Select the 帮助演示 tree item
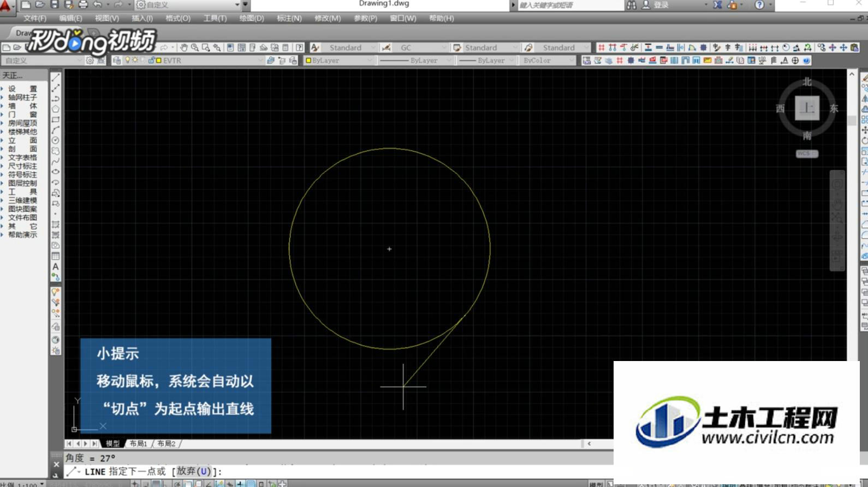Viewport: 868px width, 487px height. (x=22, y=235)
